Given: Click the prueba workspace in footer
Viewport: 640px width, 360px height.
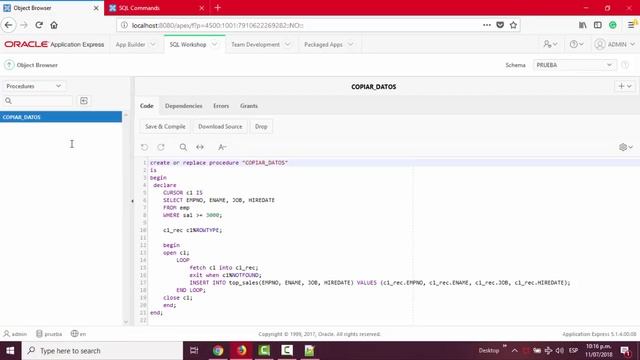Looking at the screenshot, I should point(49,334).
